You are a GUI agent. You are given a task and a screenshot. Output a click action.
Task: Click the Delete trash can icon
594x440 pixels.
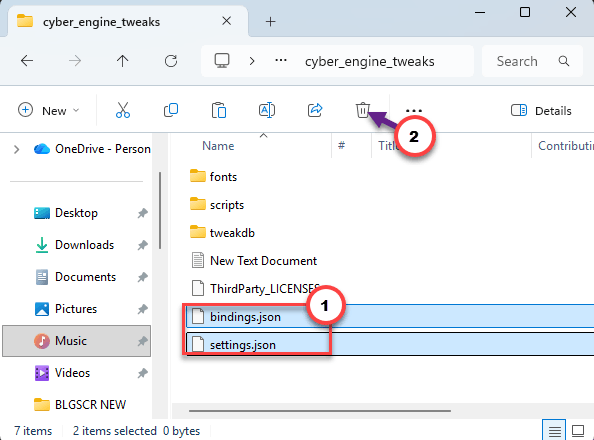(363, 110)
